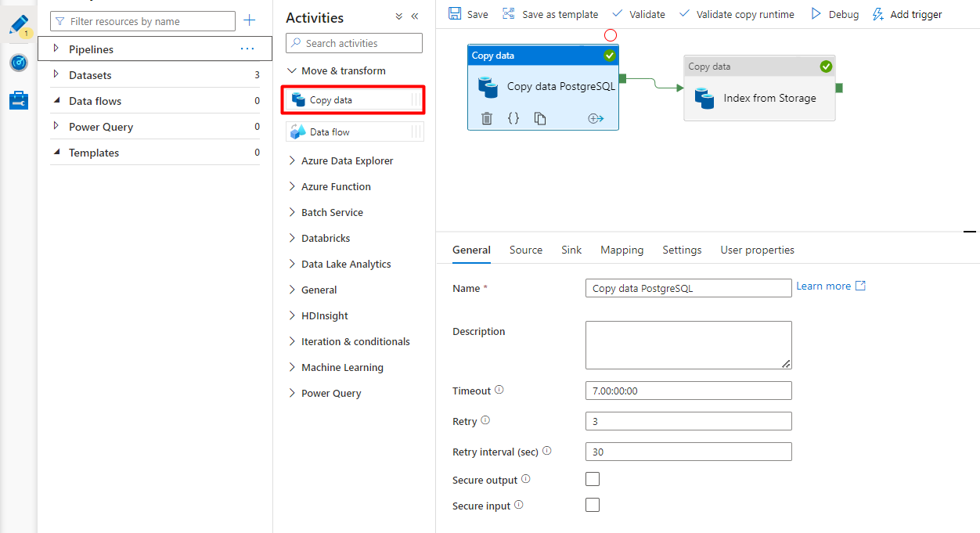This screenshot has height=533, width=980.
Task: Click the Learn more external link icon
Action: click(860, 286)
